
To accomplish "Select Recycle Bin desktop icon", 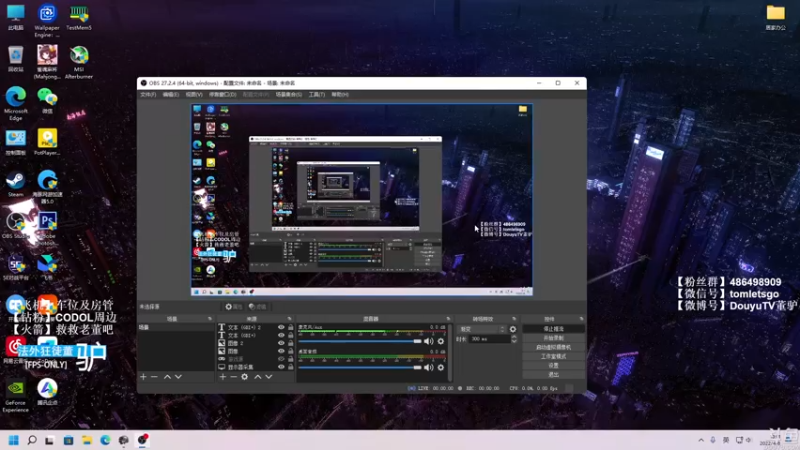I will (x=16, y=59).
